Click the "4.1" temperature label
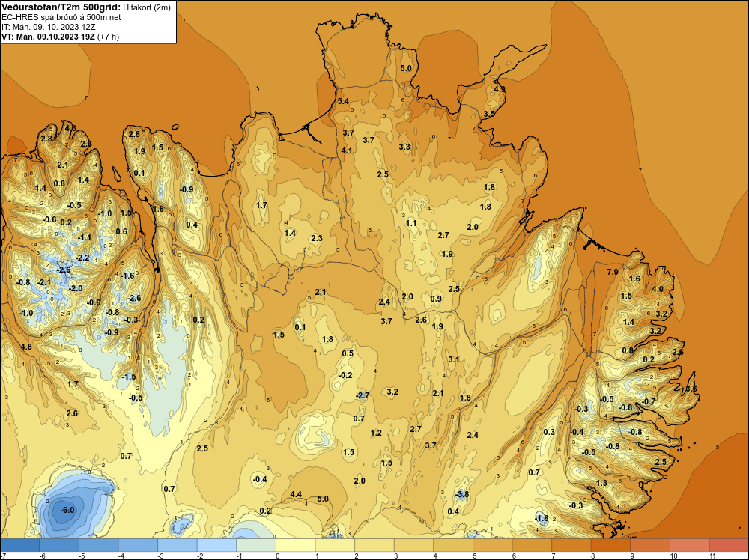 [x=347, y=150]
